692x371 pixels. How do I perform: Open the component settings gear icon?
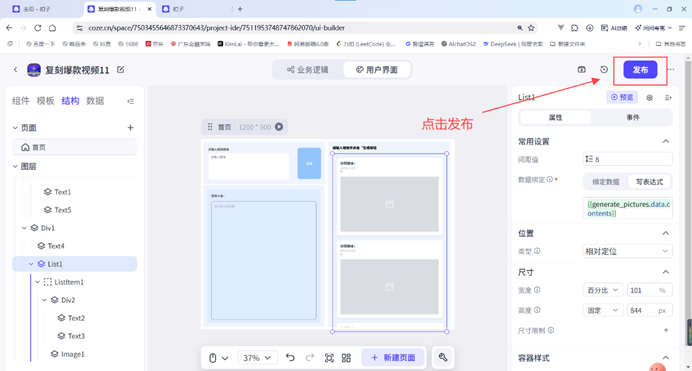(650, 97)
